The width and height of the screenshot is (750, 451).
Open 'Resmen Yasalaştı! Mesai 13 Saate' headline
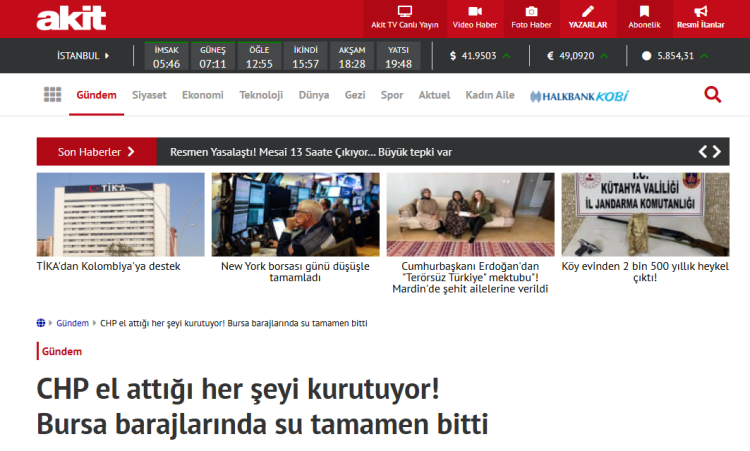311,152
